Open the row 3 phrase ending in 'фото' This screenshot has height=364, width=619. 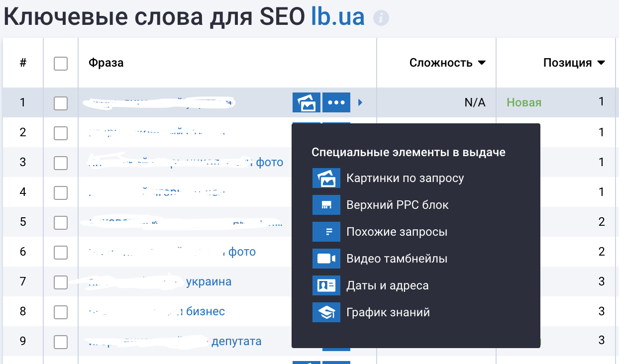185,162
